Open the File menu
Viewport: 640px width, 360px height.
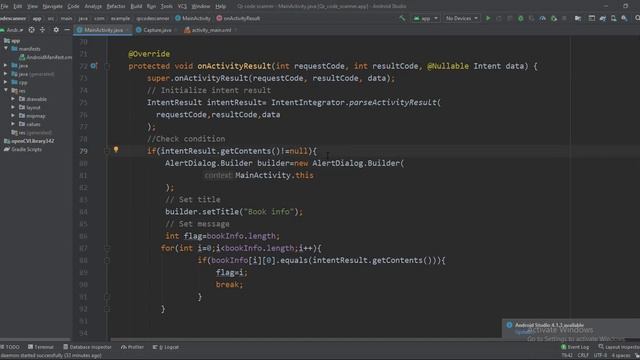click(4, 6)
